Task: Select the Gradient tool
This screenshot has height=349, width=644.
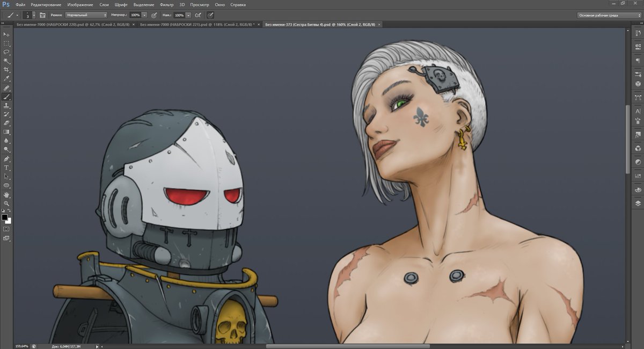Action: (7, 132)
